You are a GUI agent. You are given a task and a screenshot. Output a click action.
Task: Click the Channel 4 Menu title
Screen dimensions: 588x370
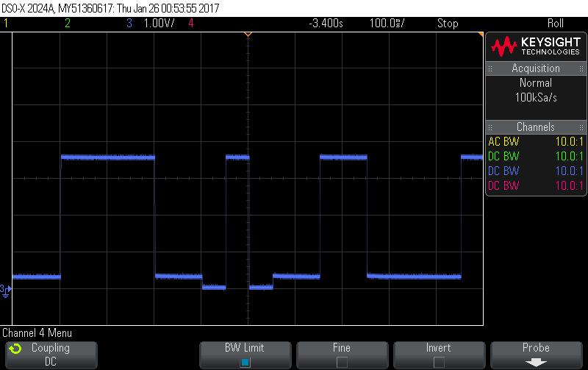37,332
